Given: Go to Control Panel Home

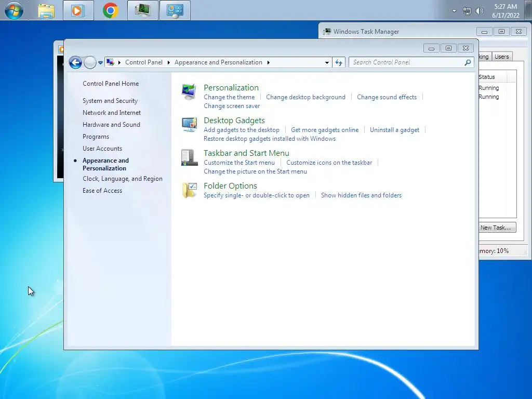Looking at the screenshot, I should coord(111,84).
